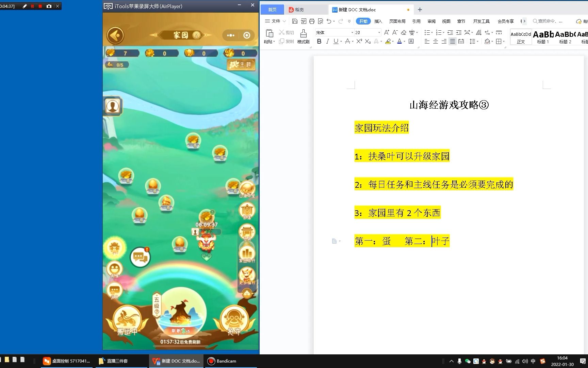Apply the font color A swatch
The image size is (588, 368).
point(399,41)
